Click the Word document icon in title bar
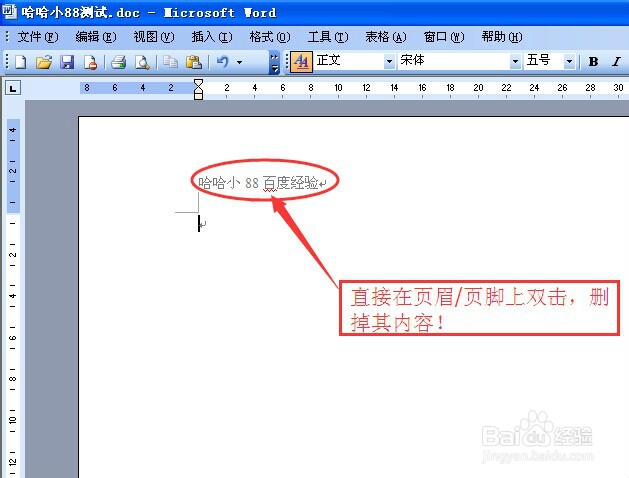 click(x=9, y=11)
